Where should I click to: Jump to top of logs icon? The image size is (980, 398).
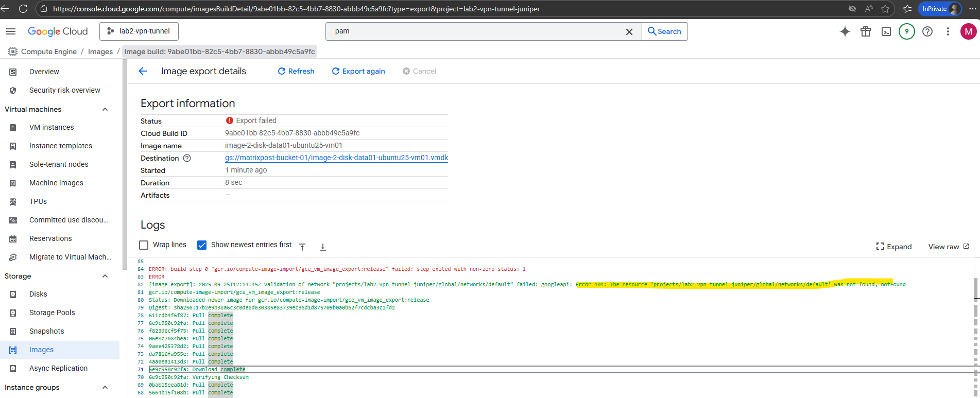point(302,247)
